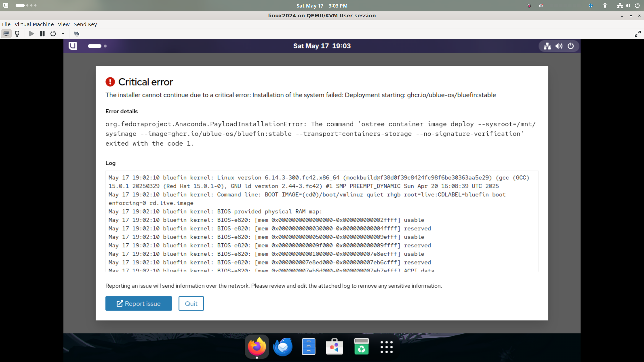644x362 pixels.
Task: Click the VM shutdown power icon
Action: (53, 34)
